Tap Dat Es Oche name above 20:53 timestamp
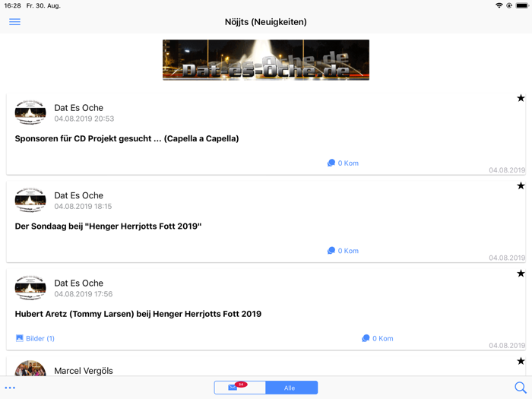The width and height of the screenshot is (532, 399). 79,108
